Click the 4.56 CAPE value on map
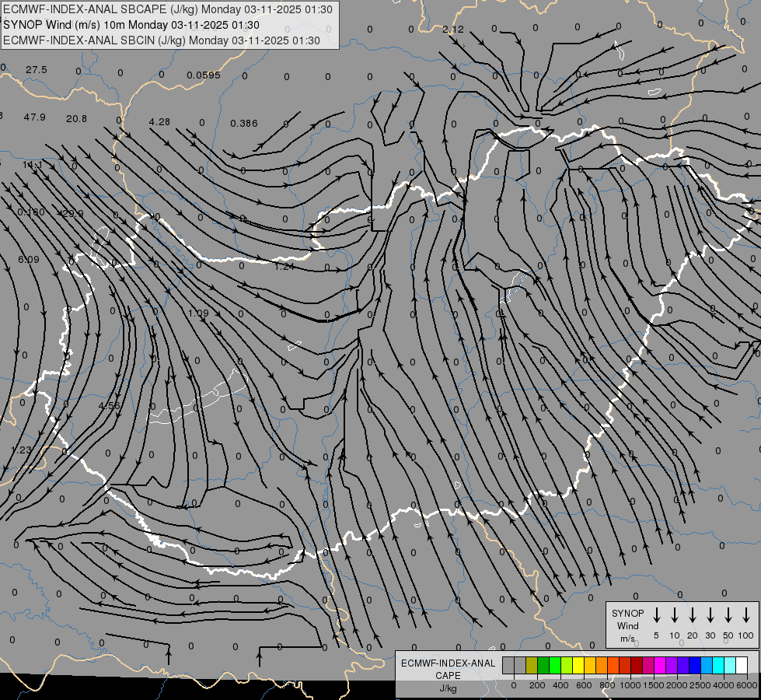The image size is (761, 700). pyautogui.click(x=109, y=406)
